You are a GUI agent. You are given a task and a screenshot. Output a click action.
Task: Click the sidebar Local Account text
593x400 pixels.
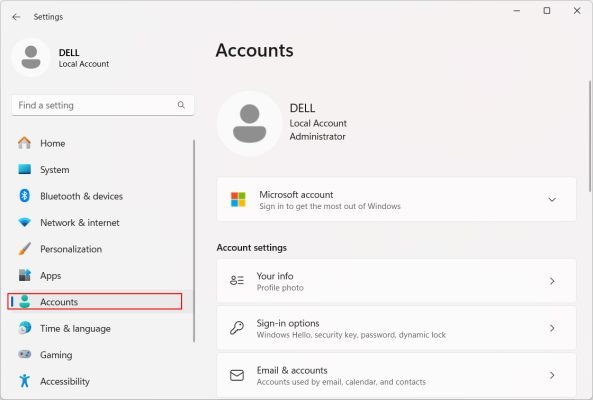click(84, 64)
